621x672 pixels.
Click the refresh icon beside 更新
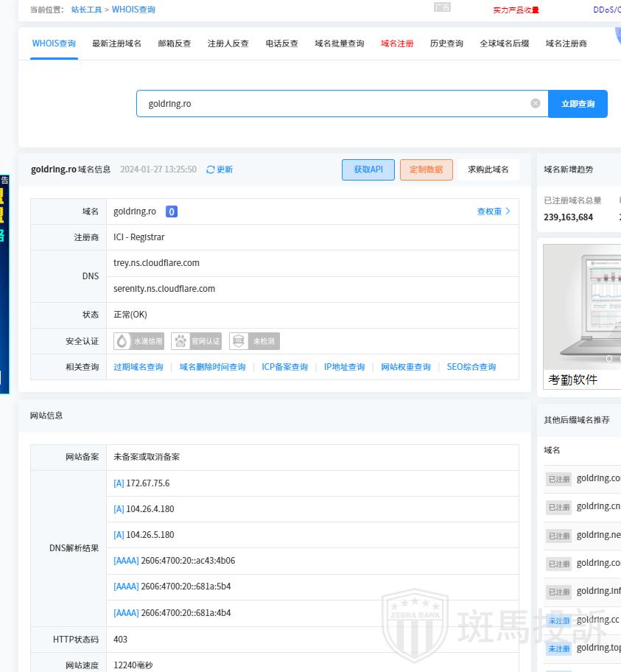(x=211, y=169)
